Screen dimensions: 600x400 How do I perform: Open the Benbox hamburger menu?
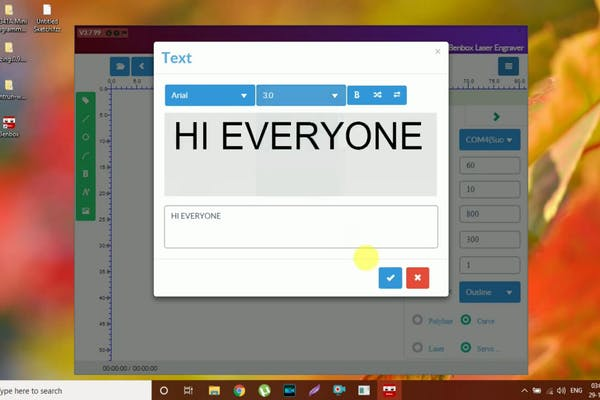pyautogui.click(x=509, y=67)
